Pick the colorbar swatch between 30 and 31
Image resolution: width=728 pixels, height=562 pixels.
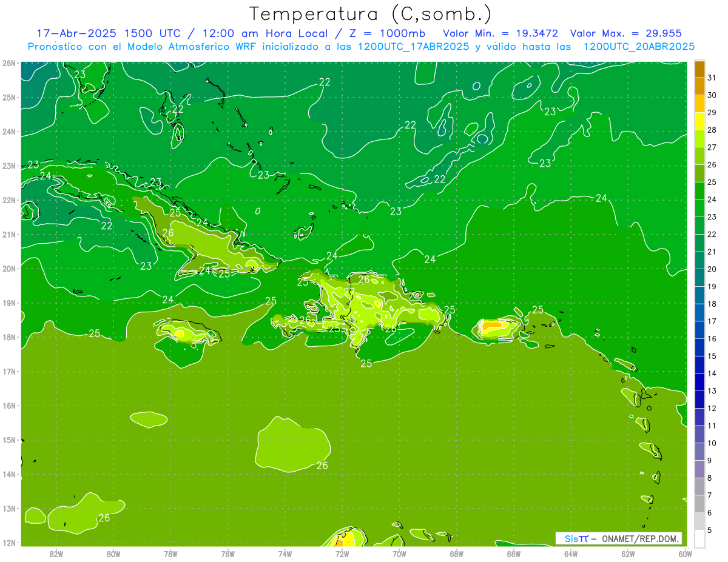coord(699,87)
